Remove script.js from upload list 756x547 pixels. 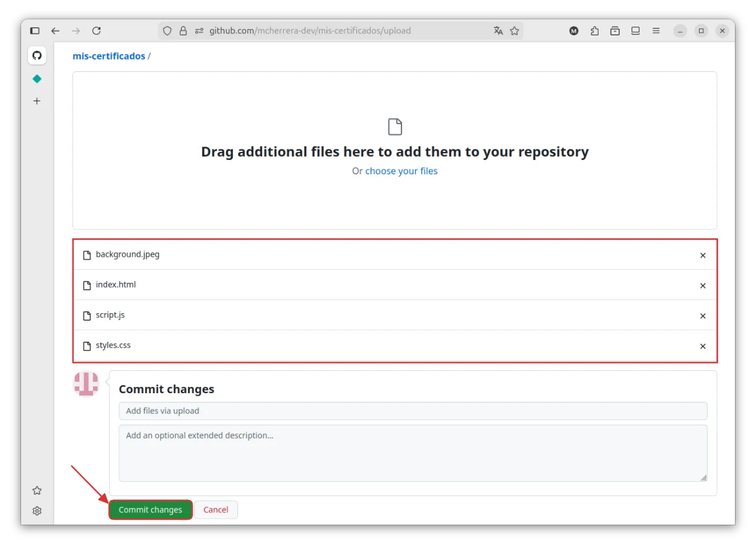point(703,316)
